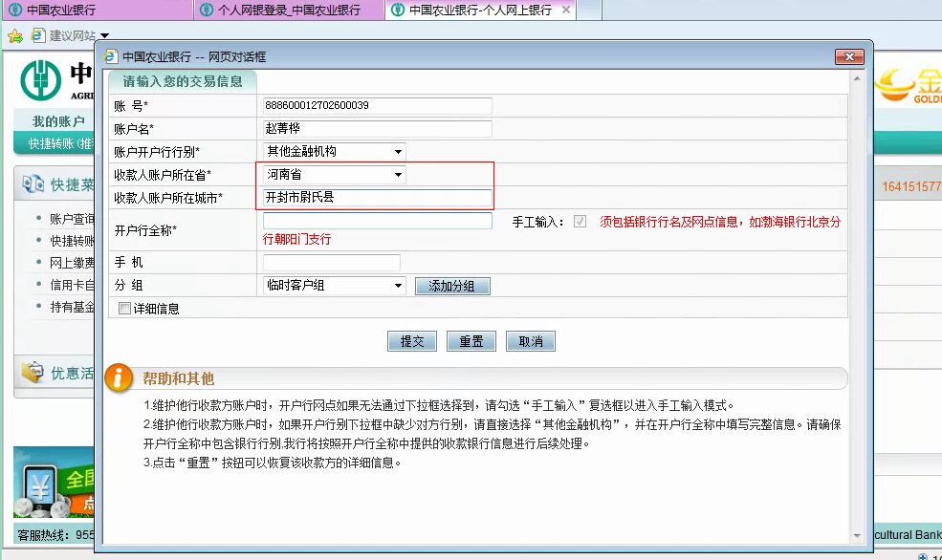Screen dimensions: 942x560
Task: Click the dialog scrollbar up arrow
Action: (x=857, y=78)
